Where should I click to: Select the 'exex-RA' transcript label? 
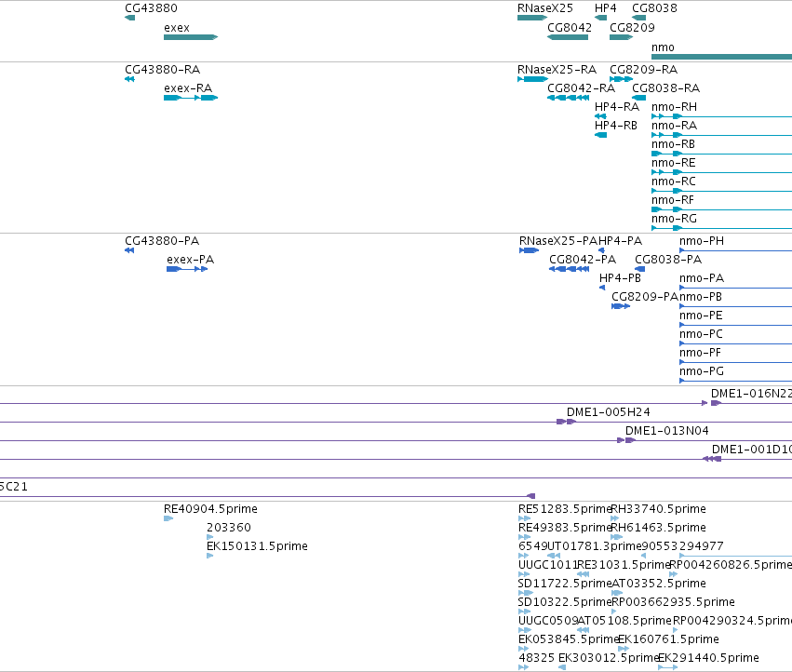[x=188, y=87]
